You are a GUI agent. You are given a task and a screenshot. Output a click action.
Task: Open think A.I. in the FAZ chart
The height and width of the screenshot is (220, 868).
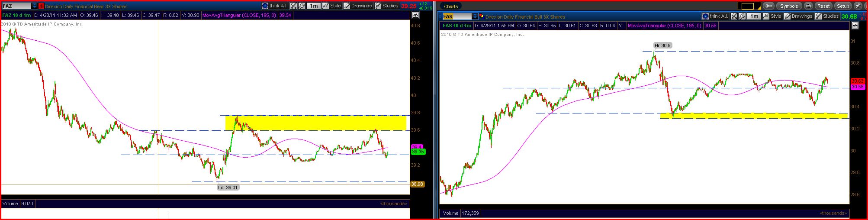coord(275,6)
